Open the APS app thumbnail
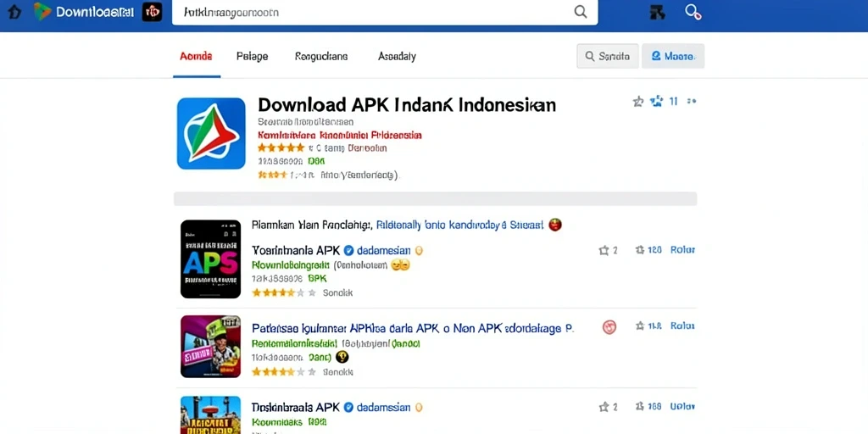This screenshot has height=434, width=868. coord(211,259)
